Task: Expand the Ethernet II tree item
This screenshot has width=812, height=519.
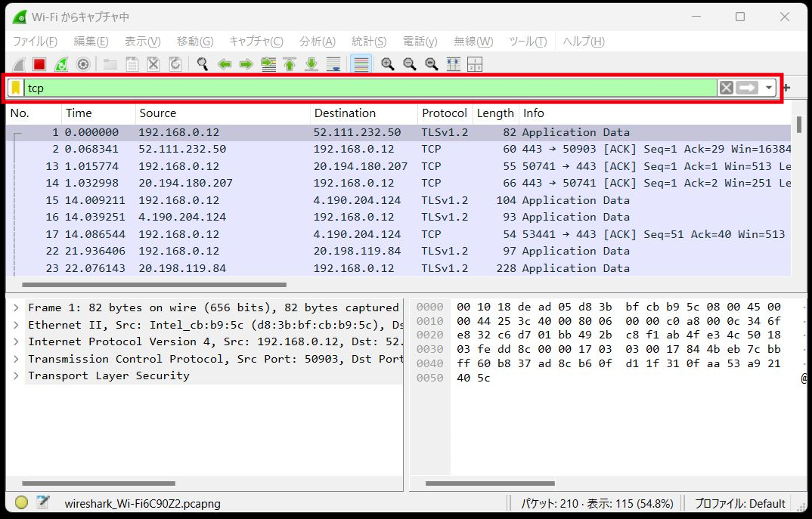Action: pyautogui.click(x=16, y=325)
